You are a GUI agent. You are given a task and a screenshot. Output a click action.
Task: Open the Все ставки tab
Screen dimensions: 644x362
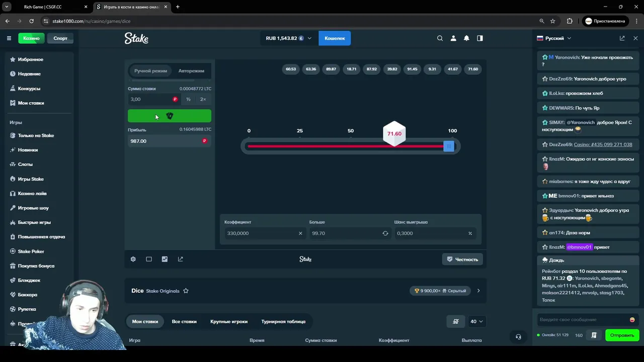[184, 321]
